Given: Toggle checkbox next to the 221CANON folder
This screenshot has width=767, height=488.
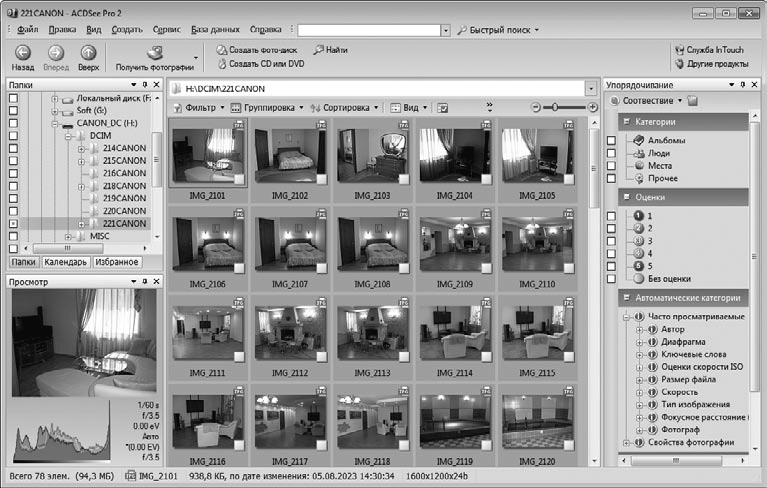Looking at the screenshot, I should click(x=13, y=224).
